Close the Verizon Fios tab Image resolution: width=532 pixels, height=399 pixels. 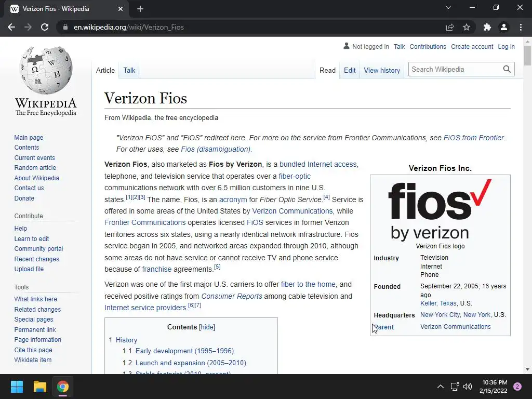click(x=121, y=9)
